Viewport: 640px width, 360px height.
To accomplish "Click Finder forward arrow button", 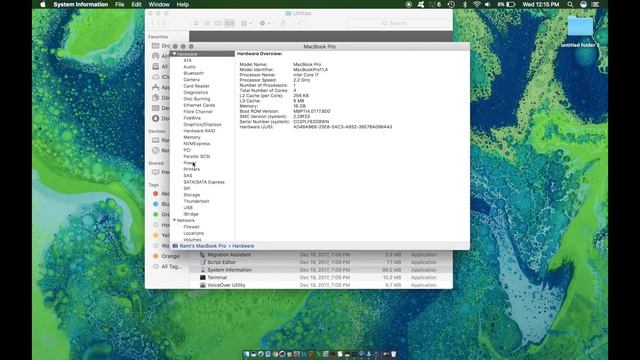I will [163, 24].
